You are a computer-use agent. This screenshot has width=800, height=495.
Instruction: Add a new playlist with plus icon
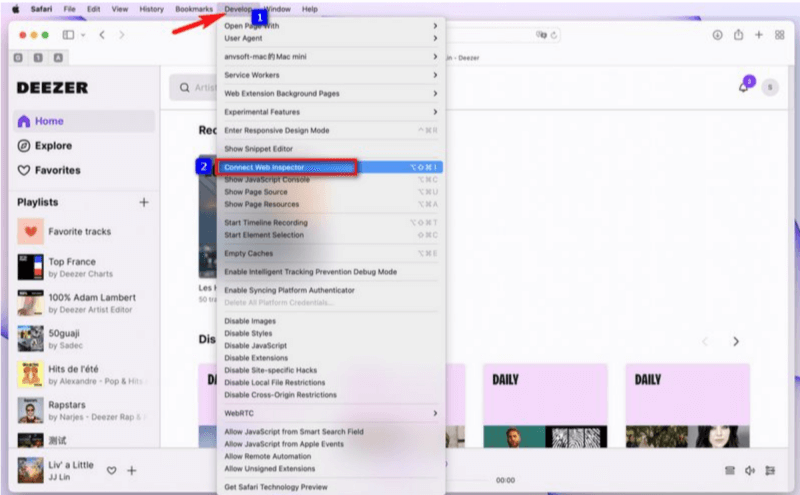144,202
